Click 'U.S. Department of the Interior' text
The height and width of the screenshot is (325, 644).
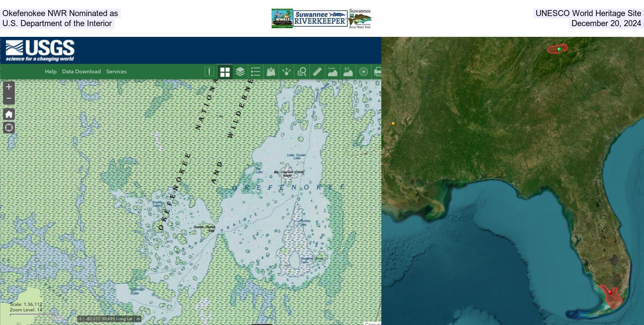57,23
